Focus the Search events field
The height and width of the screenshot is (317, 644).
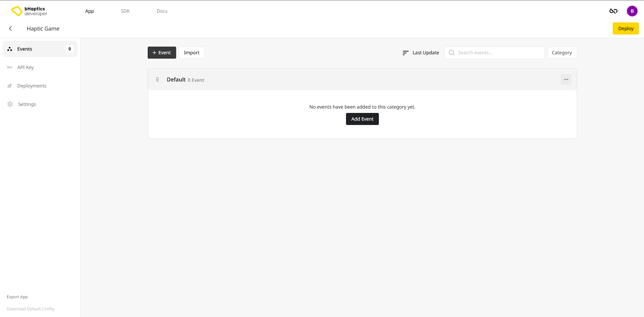pos(494,53)
